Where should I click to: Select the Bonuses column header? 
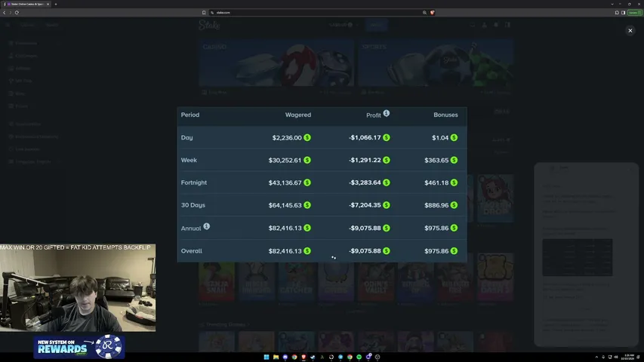click(x=445, y=115)
